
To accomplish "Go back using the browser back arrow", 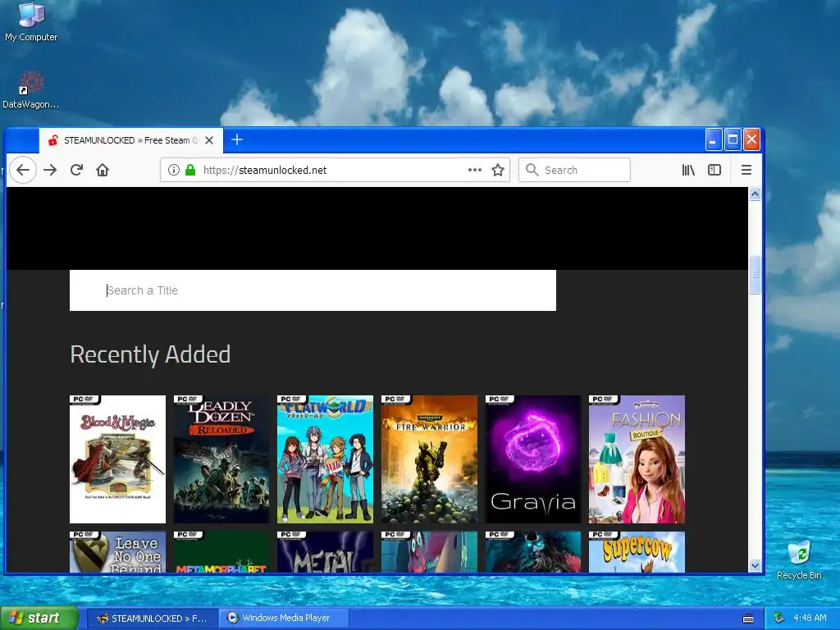I will click(22, 171).
